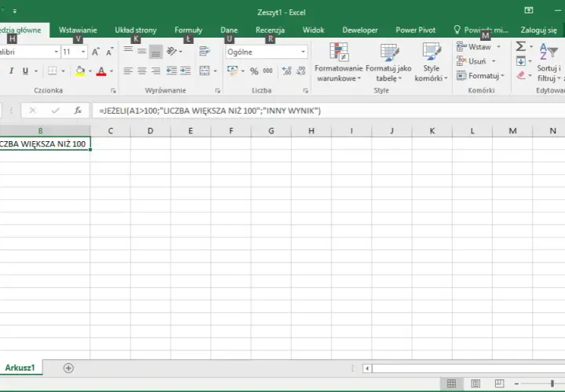Open Liczba dialog launcher
The image size is (565, 392).
click(305, 91)
